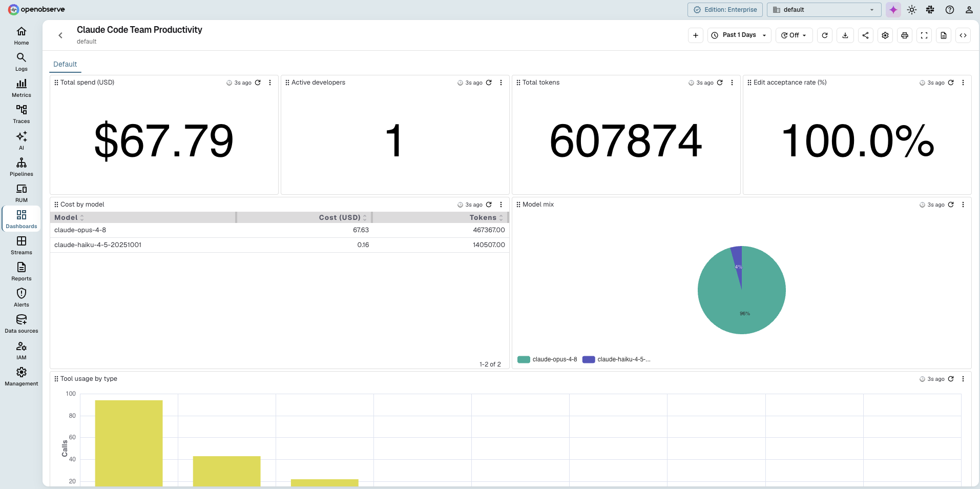Refresh the Tool usage by type panel
Image resolution: width=980 pixels, height=489 pixels.
pyautogui.click(x=951, y=379)
